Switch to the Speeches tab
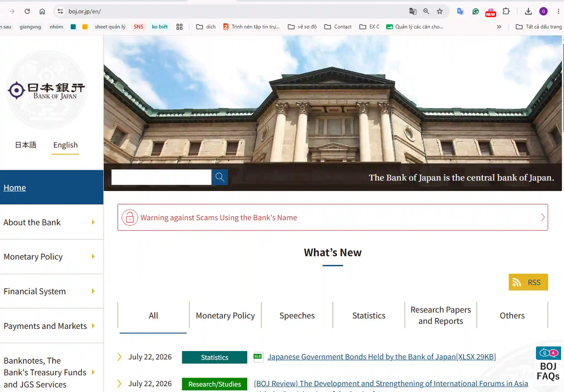564x392 pixels. 297,315
